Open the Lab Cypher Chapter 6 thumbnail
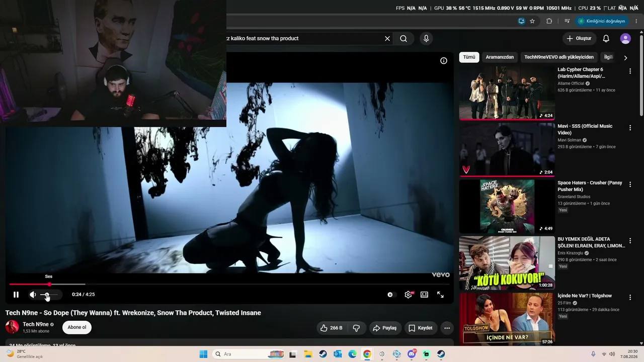The width and height of the screenshot is (644, 362). tap(507, 93)
